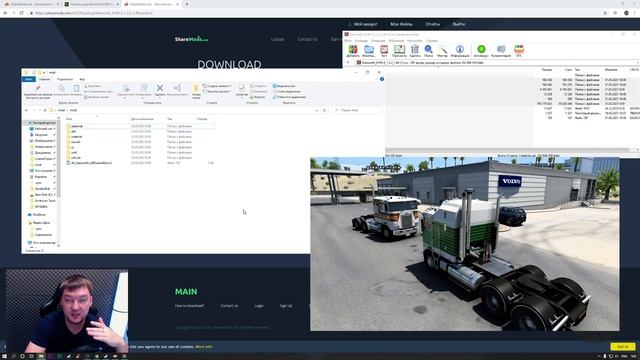
Task: Open Explorer's New Item dropdown
Action: point(218,86)
